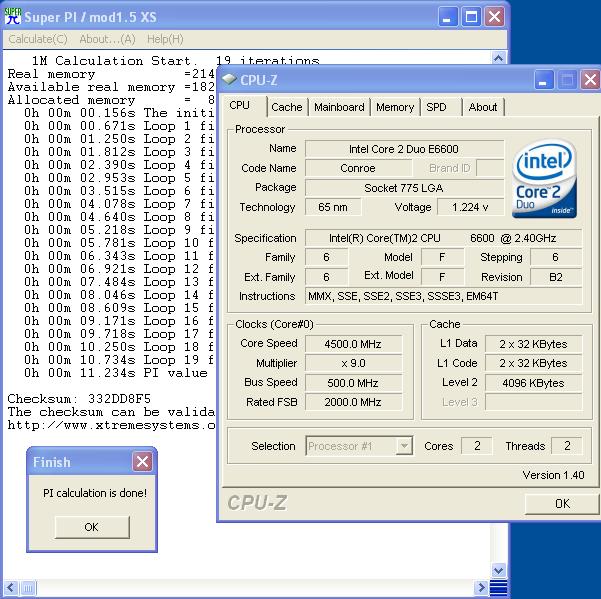This screenshot has height=599, width=601.
Task: Click the Checksum: 332DD8F5 line
Action: tap(79, 399)
